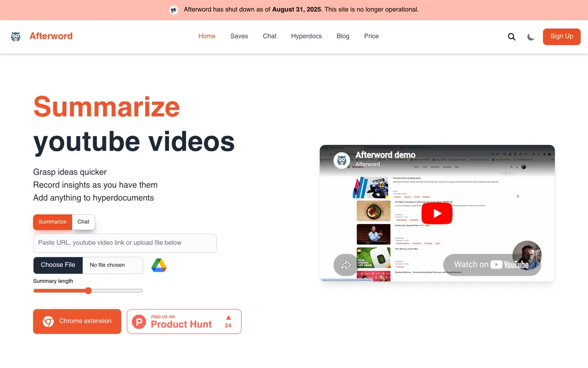Viewport: 588px width, 368px height.
Task: Click the Find us on Product Hunt badge
Action: [x=184, y=322]
